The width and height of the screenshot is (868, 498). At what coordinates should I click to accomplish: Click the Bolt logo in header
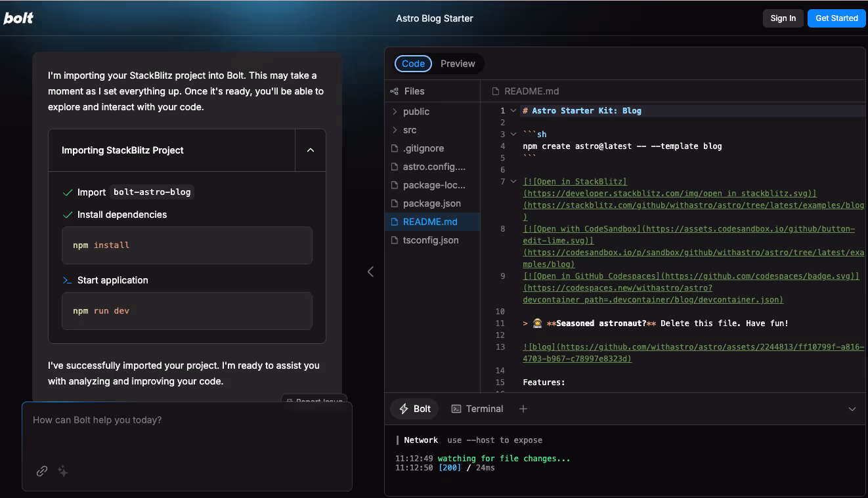pyautogui.click(x=18, y=18)
